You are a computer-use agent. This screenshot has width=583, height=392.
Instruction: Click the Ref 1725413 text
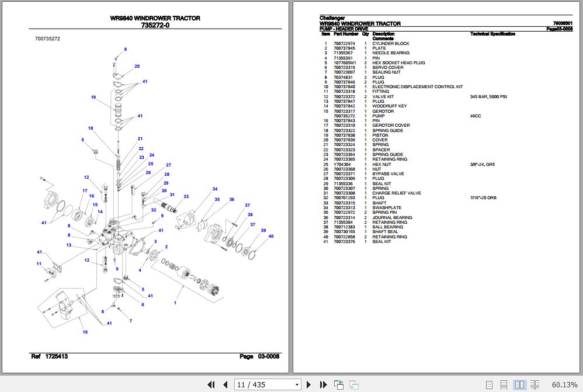[x=51, y=355]
